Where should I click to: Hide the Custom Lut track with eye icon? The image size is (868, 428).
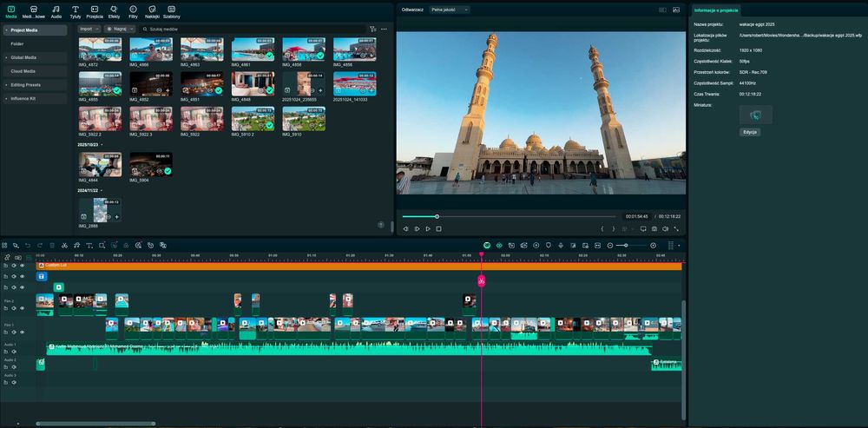point(23,265)
